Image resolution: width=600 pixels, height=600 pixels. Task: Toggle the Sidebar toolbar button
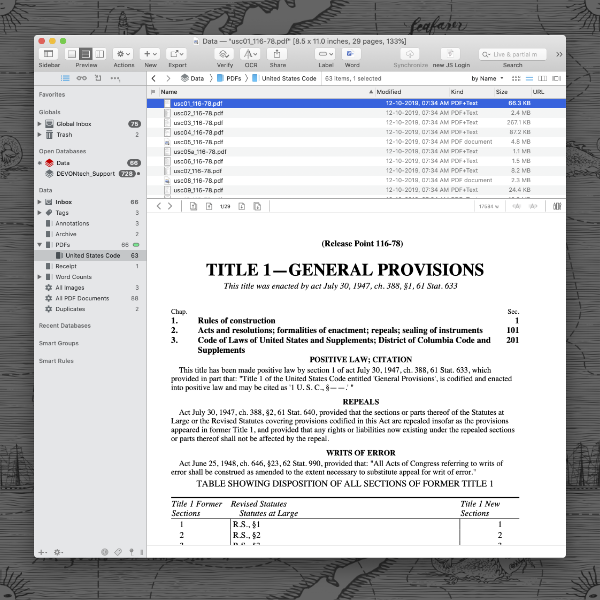pyautogui.click(x=49, y=54)
